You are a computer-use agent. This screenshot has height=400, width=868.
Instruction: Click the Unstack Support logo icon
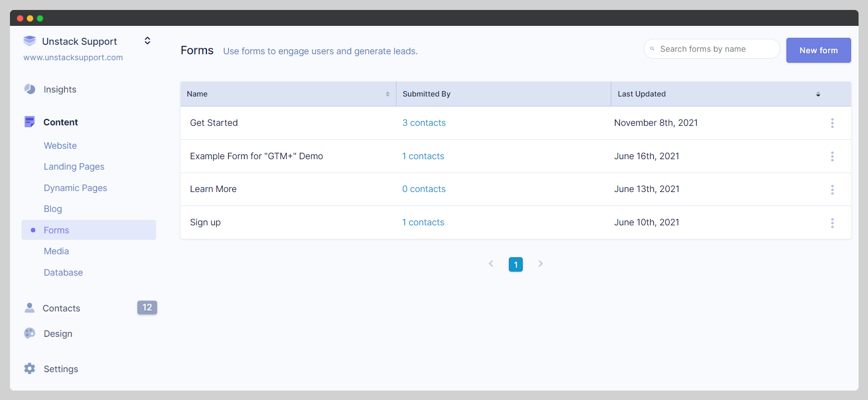click(x=30, y=41)
